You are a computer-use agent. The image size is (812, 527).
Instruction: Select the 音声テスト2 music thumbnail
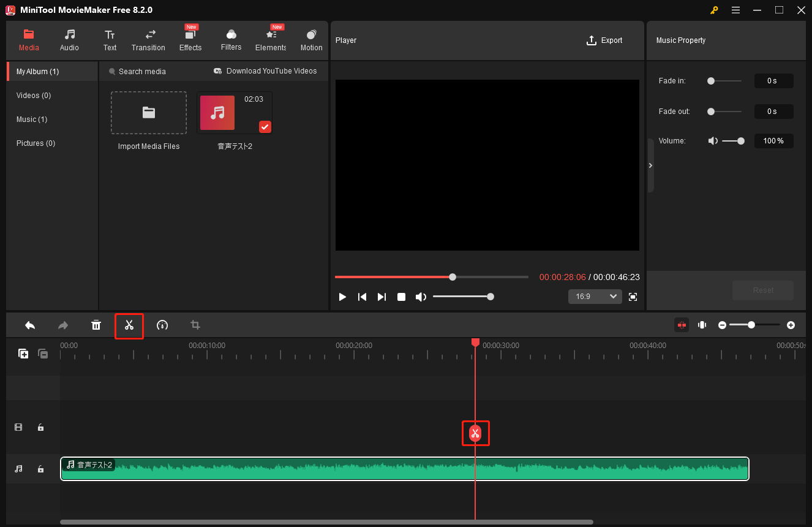235,113
